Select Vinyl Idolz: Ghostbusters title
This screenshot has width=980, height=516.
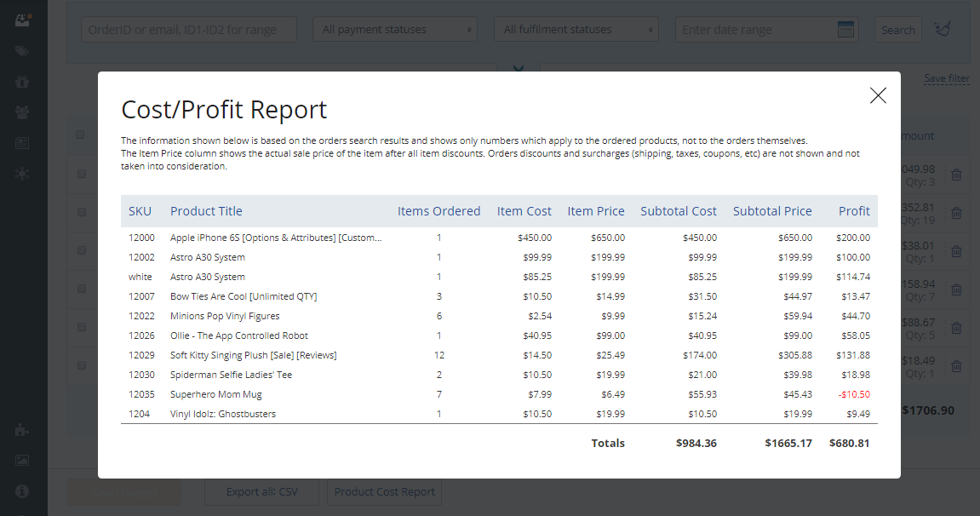(x=222, y=414)
